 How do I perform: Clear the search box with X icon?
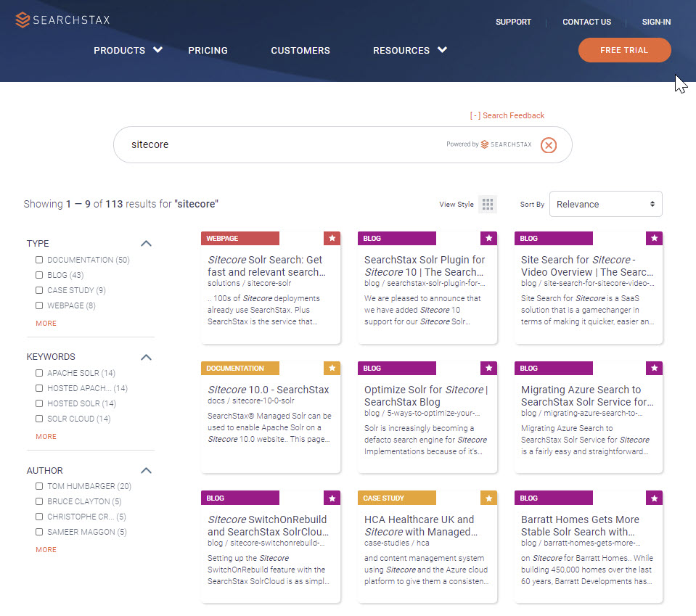(549, 145)
